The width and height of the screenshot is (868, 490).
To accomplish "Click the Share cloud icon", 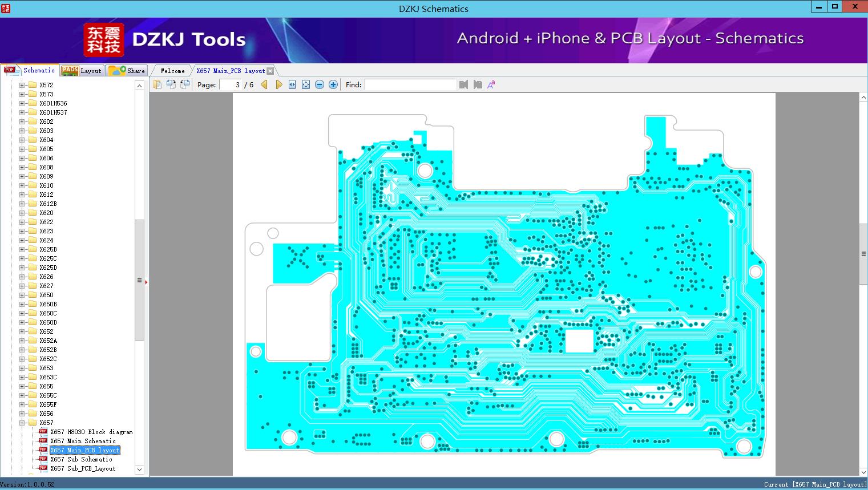I will click(120, 70).
